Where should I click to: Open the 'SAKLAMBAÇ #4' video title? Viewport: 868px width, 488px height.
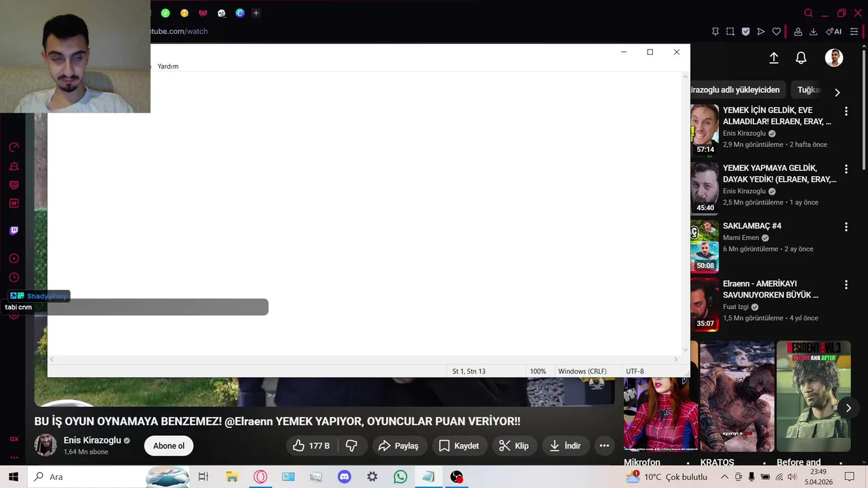click(752, 226)
